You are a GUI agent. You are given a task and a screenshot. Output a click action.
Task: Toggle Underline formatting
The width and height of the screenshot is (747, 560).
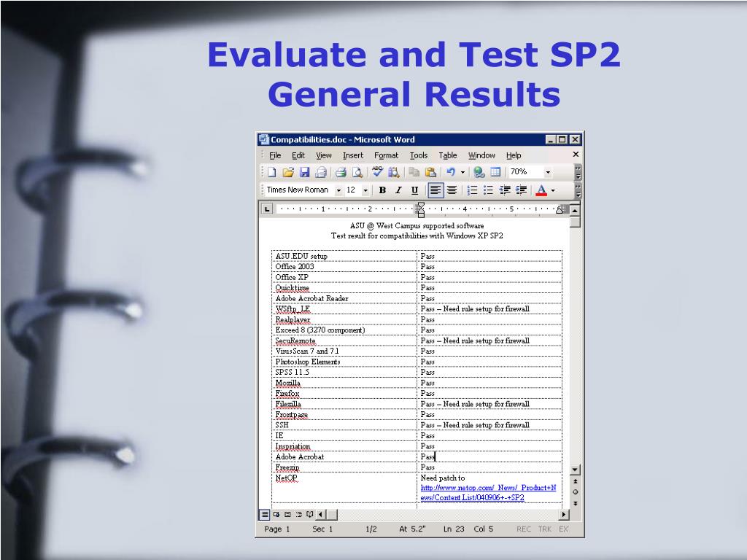click(x=414, y=190)
